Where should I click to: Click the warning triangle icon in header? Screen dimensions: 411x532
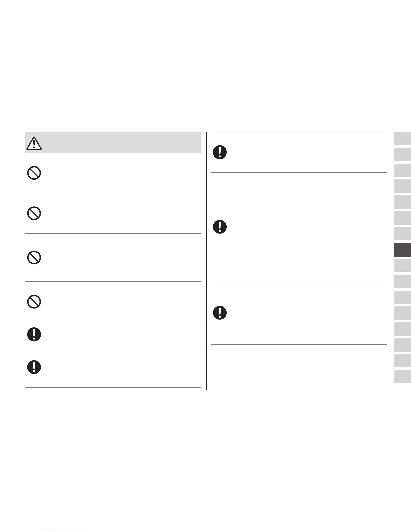34,143
